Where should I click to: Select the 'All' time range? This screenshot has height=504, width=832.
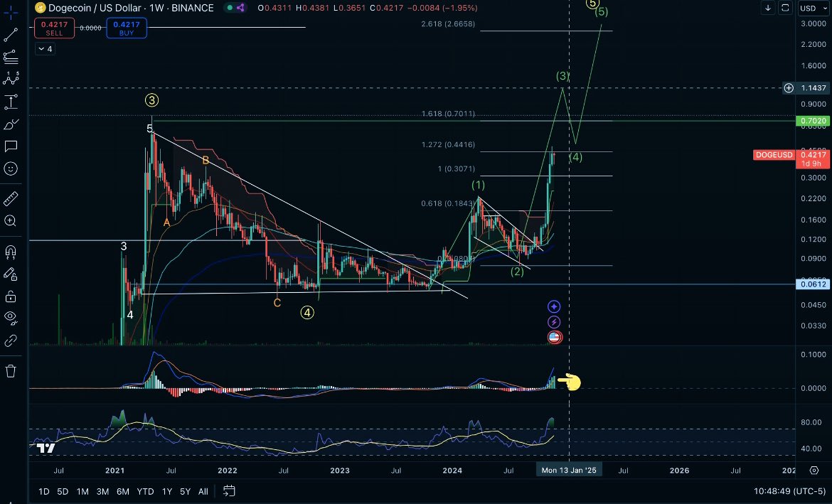pos(203,491)
